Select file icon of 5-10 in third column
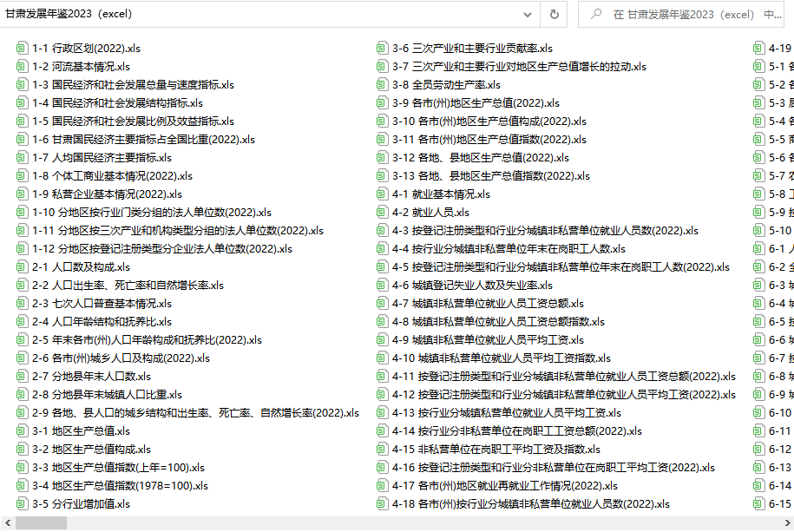This screenshot has height=532, width=794. 758,231
